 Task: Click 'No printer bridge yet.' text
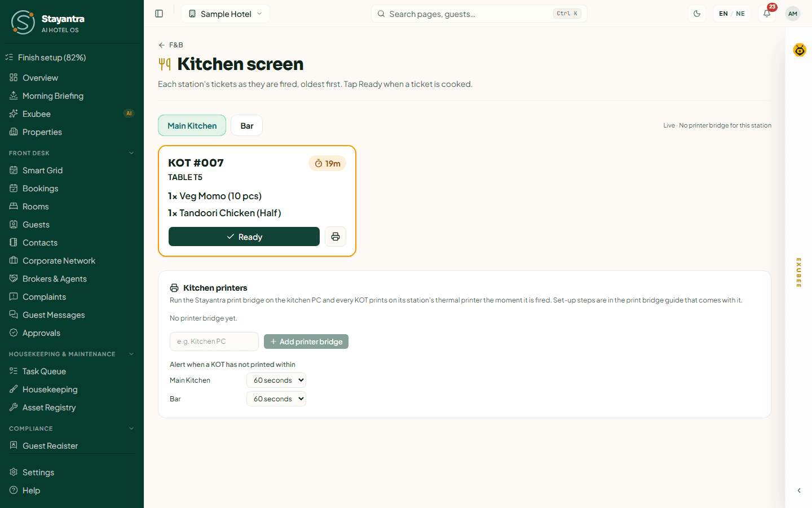[204, 318]
